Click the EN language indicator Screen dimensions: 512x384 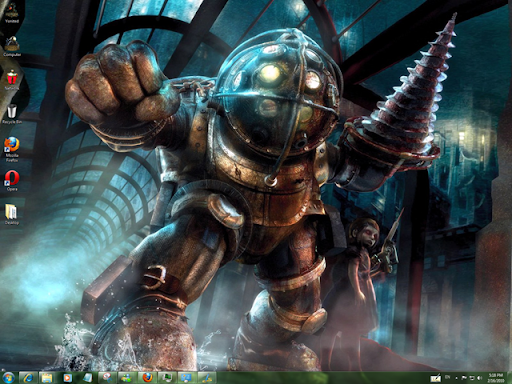pos(447,377)
